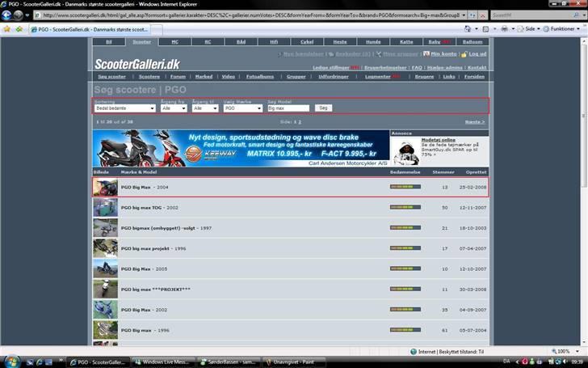This screenshot has height=368, width=588.
Task: Click the Log ud lock icon
Action: click(x=464, y=54)
